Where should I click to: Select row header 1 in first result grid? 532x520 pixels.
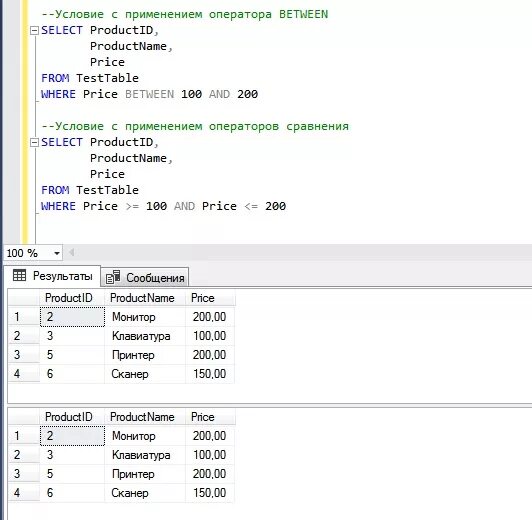(x=24, y=317)
